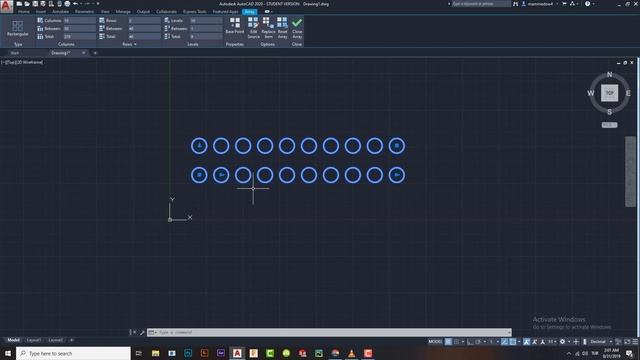Toggle polar tracking in status bar
640x360 pixels.
point(478,342)
